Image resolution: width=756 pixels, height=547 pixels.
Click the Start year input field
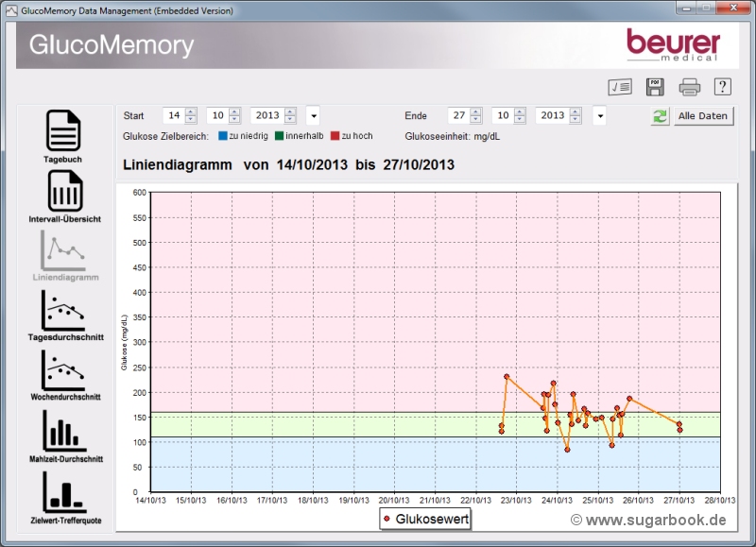[267, 115]
